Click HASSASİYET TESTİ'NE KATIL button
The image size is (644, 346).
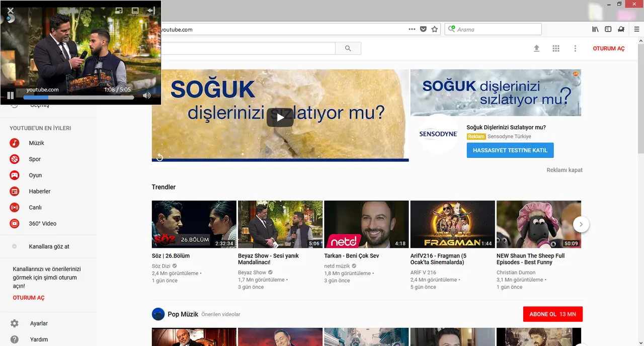tap(510, 150)
